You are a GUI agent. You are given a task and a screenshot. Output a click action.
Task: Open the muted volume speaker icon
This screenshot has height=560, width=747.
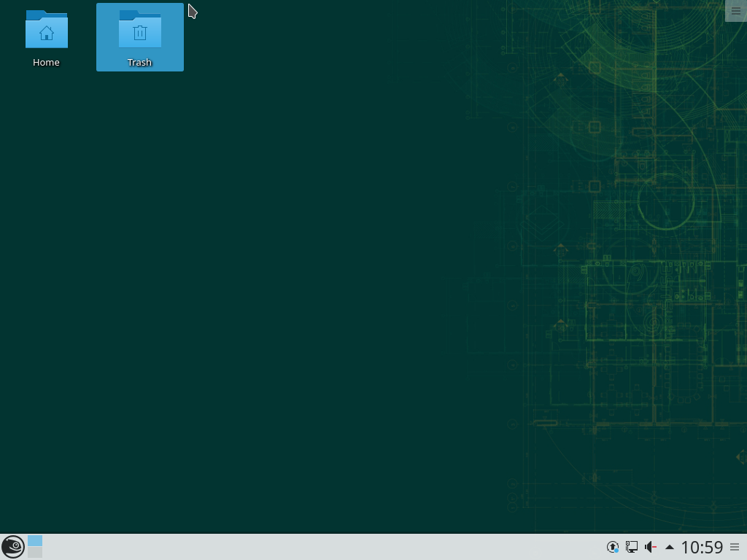point(651,547)
